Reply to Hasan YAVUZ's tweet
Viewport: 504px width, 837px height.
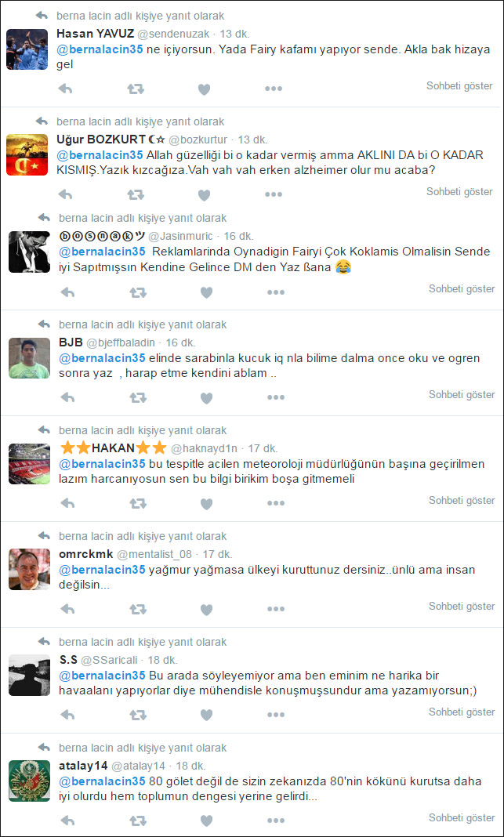pos(65,89)
